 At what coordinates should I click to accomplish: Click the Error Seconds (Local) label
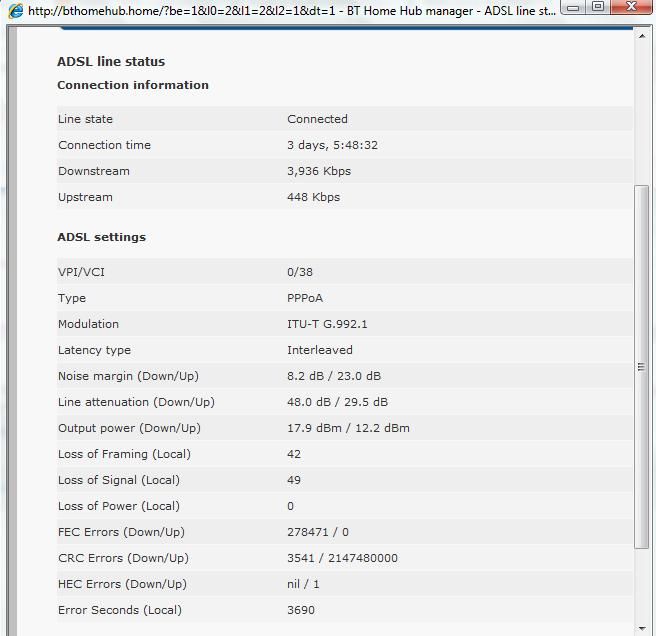click(x=120, y=610)
